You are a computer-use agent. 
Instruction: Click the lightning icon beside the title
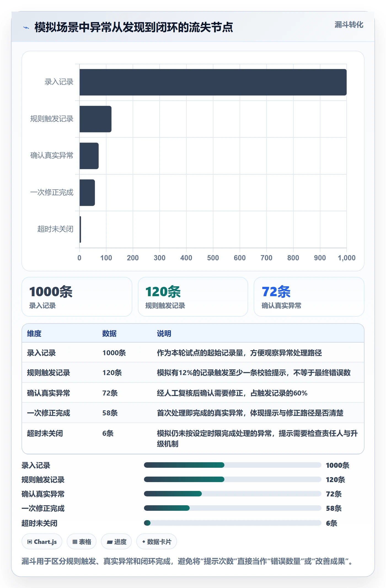[x=26, y=28]
